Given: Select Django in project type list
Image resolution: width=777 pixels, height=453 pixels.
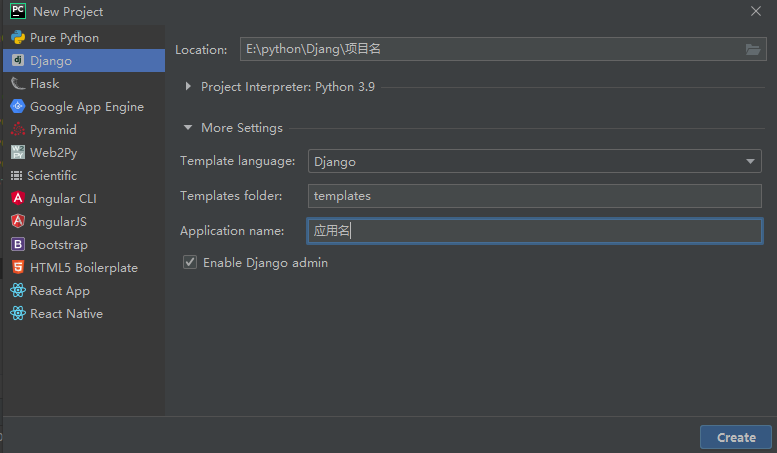Looking at the screenshot, I should [50, 61].
